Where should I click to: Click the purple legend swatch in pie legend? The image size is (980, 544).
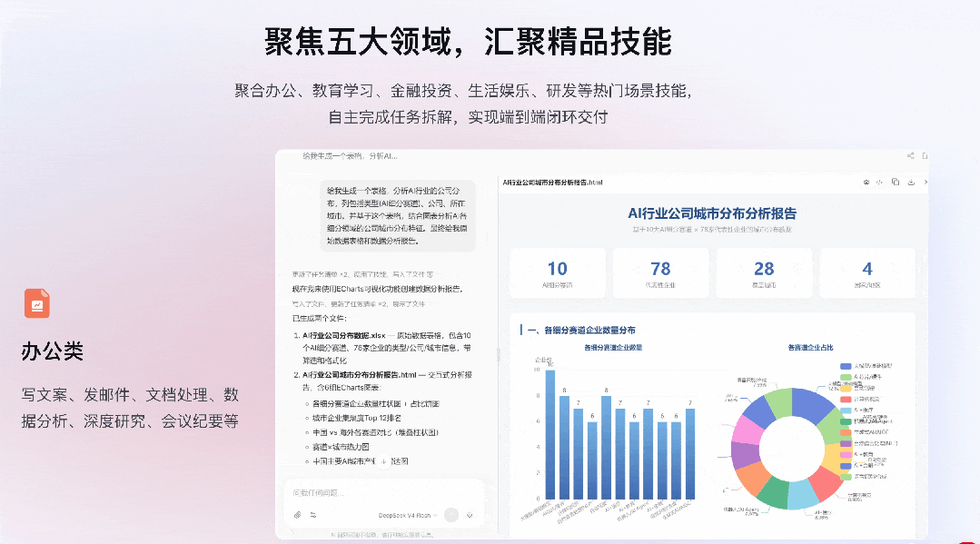coord(846,443)
